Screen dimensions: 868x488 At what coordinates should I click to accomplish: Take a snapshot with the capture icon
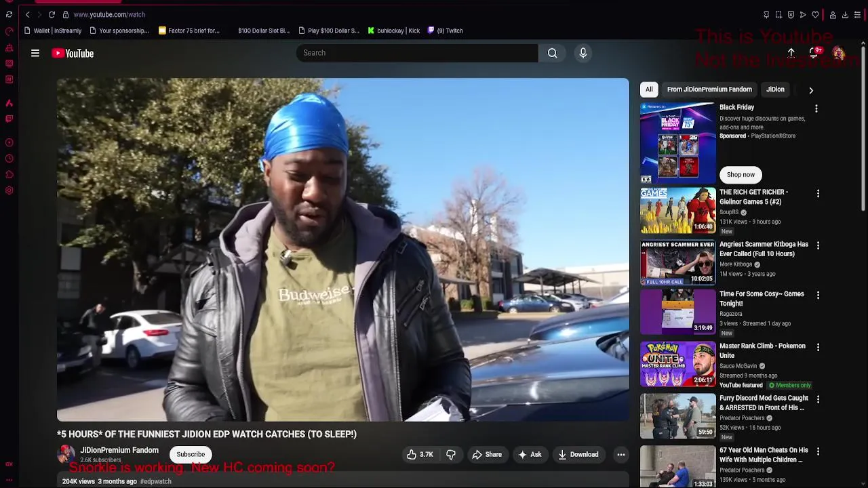tap(778, 14)
